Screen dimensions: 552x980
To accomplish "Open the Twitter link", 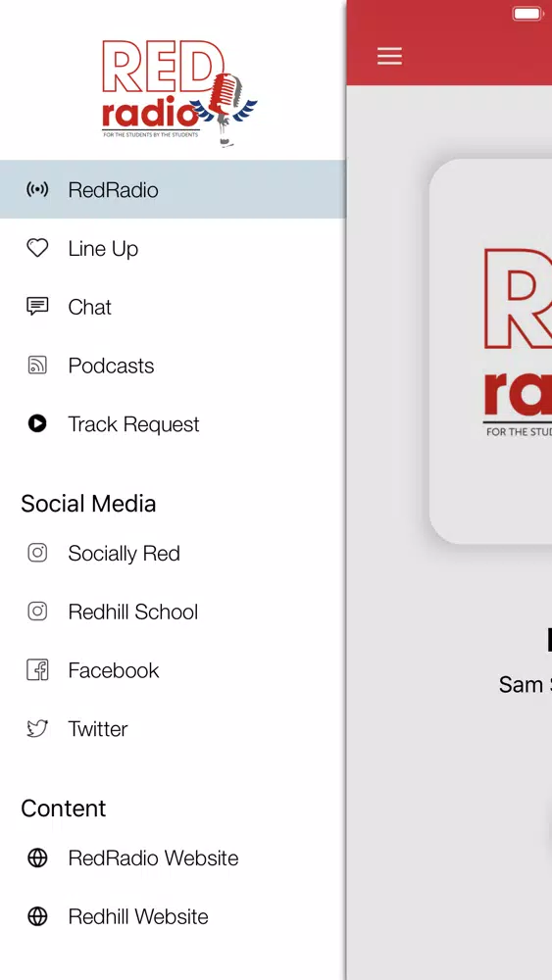I will (173, 729).
